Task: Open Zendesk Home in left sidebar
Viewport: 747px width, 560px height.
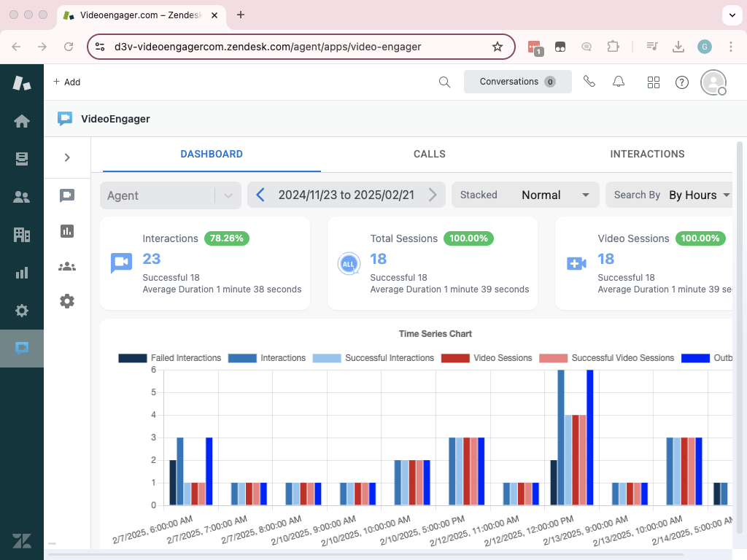Action: (22, 121)
